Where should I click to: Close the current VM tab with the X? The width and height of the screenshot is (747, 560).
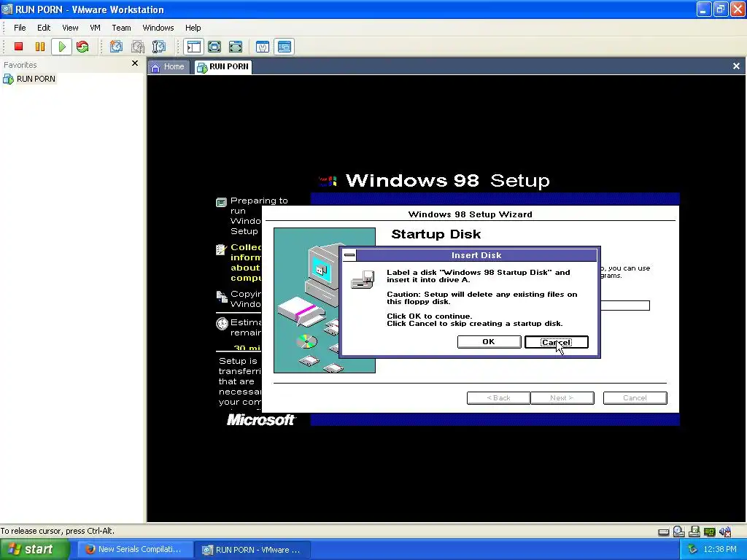[736, 66]
